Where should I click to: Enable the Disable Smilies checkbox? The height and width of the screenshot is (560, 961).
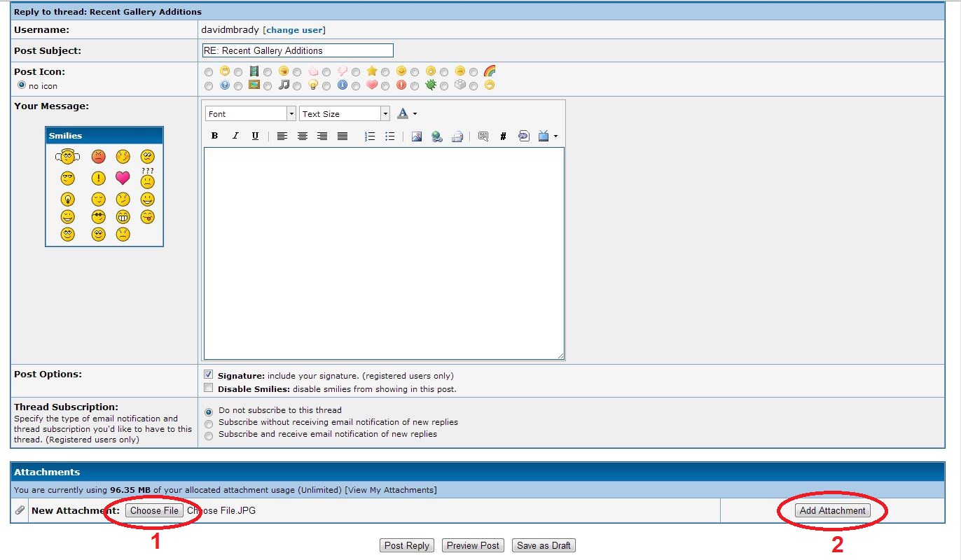point(209,388)
